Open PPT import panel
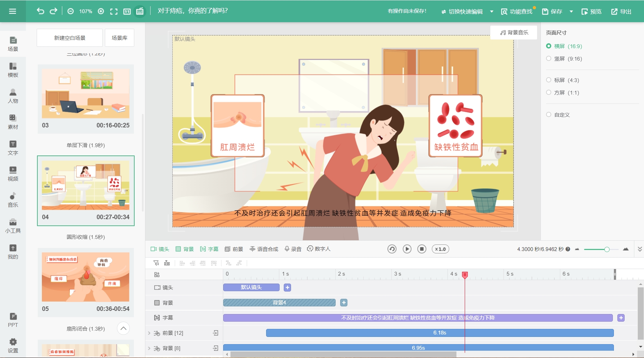Image resolution: width=644 pixels, height=358 pixels. pyautogui.click(x=13, y=320)
